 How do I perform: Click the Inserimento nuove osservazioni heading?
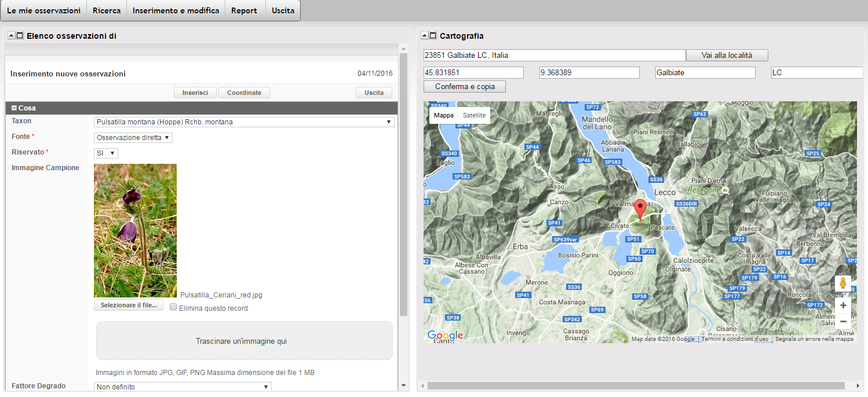pyautogui.click(x=68, y=73)
